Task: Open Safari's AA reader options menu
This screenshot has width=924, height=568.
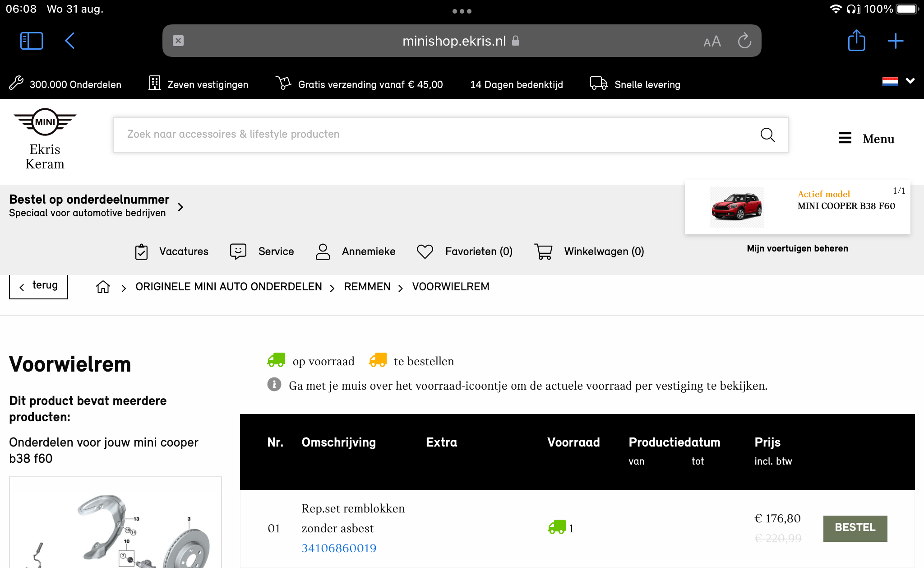Action: click(712, 42)
